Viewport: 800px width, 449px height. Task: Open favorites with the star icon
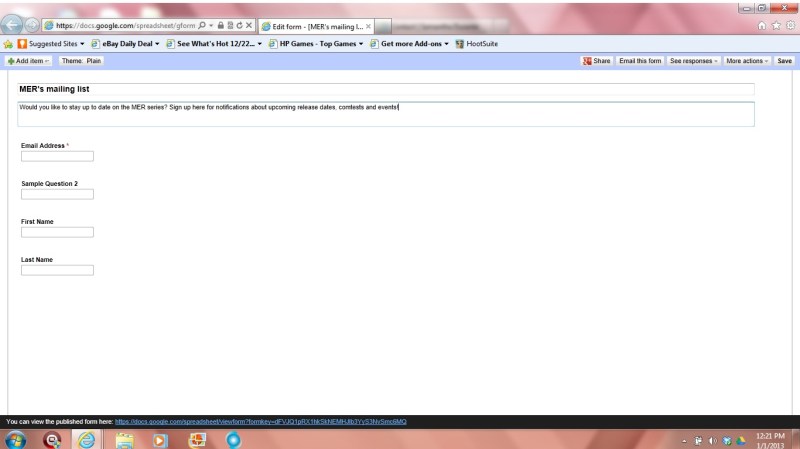(x=776, y=25)
